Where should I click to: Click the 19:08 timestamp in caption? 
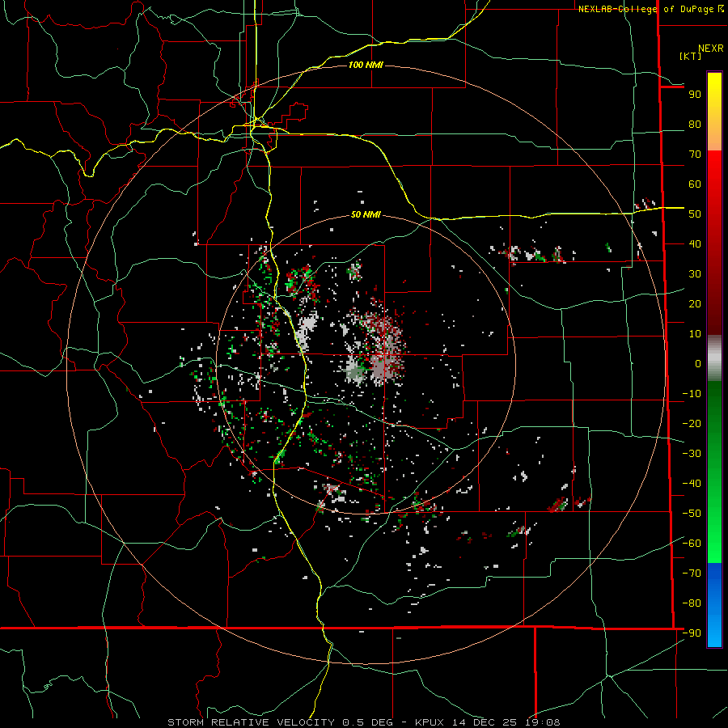click(543, 722)
